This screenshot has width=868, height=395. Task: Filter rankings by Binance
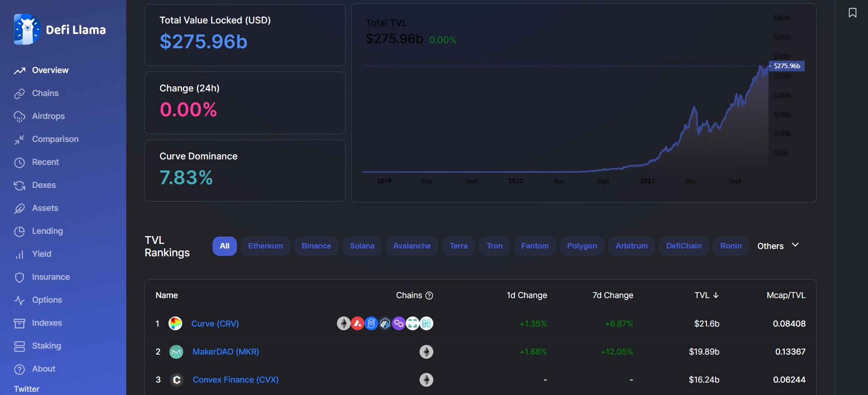click(316, 246)
